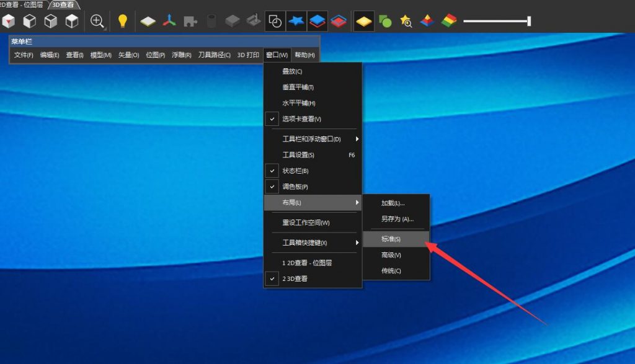Uncheck the 调色板(P) option
635x364 pixels.
click(313, 187)
